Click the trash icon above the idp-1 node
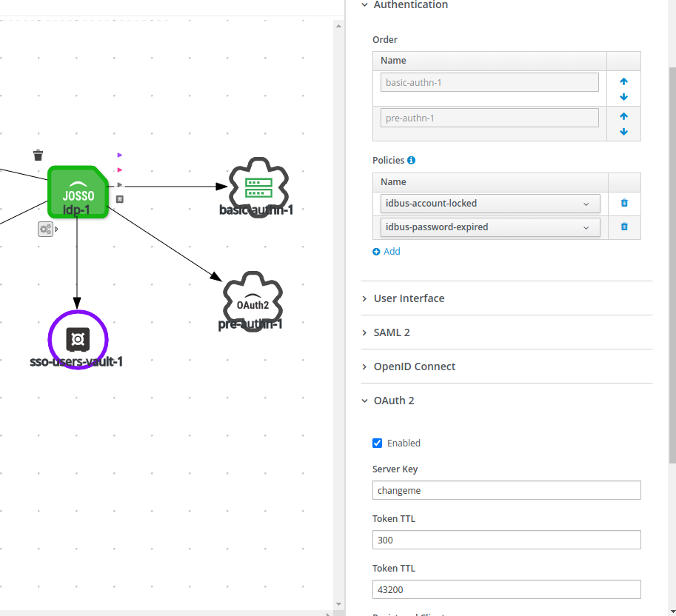 [x=38, y=155]
